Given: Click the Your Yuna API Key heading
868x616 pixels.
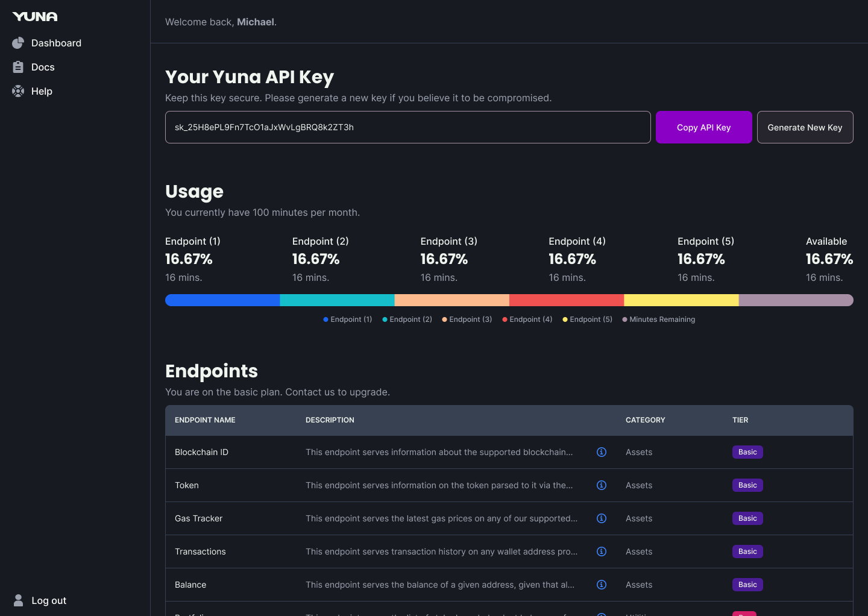Looking at the screenshot, I should point(250,77).
